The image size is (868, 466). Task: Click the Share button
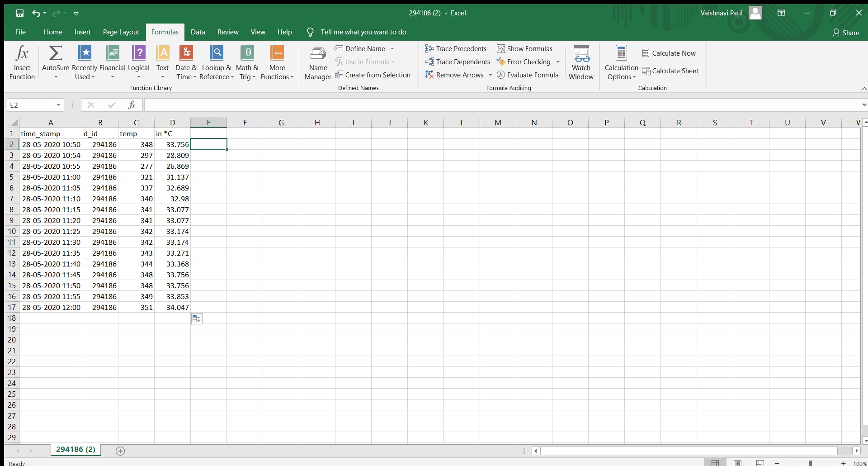[846, 33]
